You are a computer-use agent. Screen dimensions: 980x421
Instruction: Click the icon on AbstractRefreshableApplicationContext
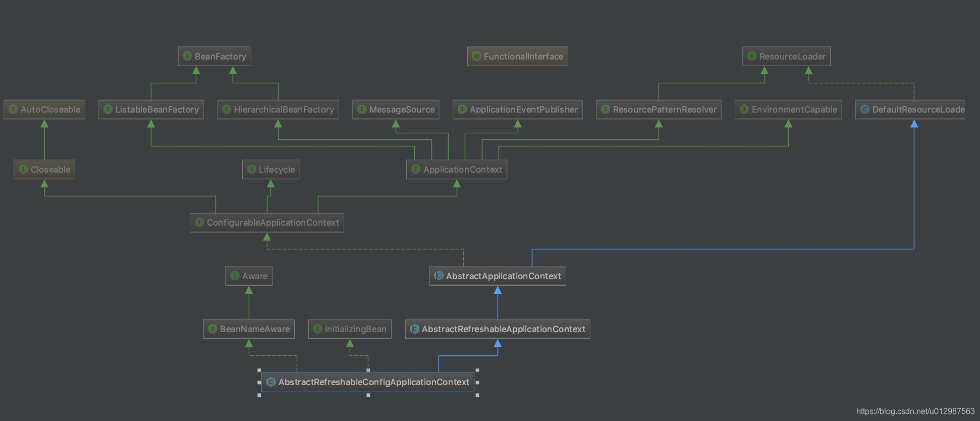pyautogui.click(x=415, y=329)
